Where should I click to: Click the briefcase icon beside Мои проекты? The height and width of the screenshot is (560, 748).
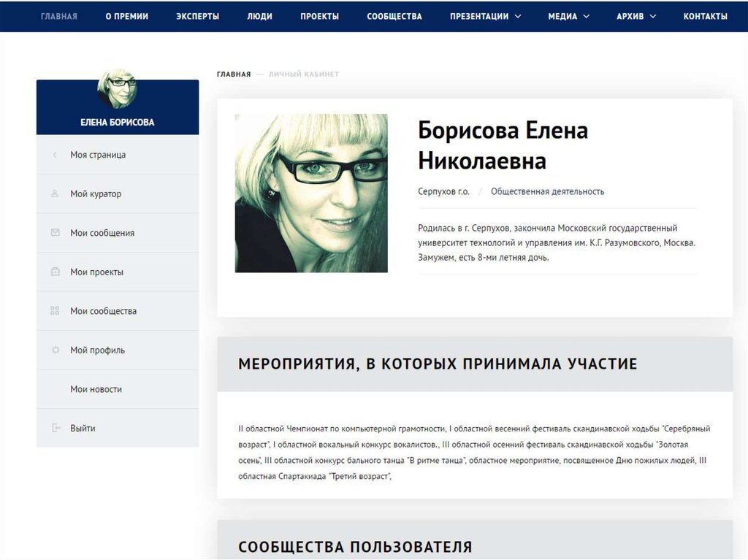tap(56, 272)
